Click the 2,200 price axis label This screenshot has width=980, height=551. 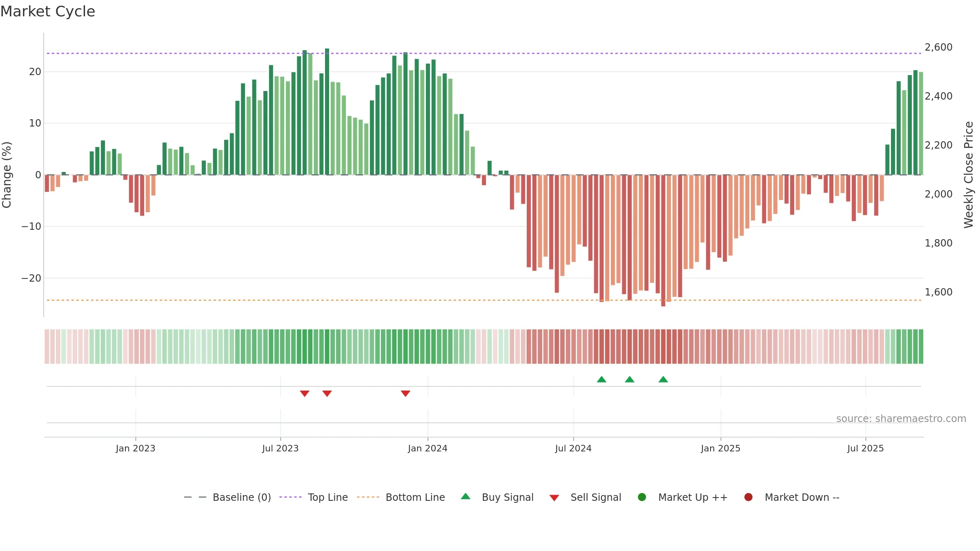pyautogui.click(x=938, y=145)
